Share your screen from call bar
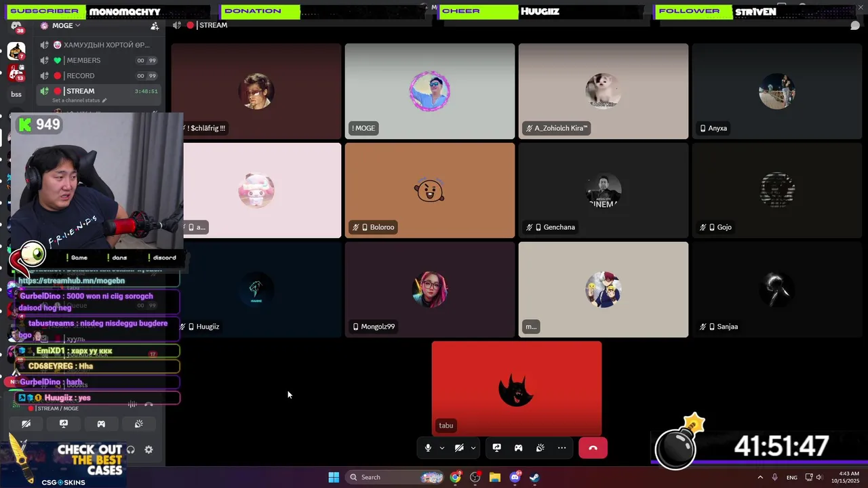868x488 pixels. 496,448
